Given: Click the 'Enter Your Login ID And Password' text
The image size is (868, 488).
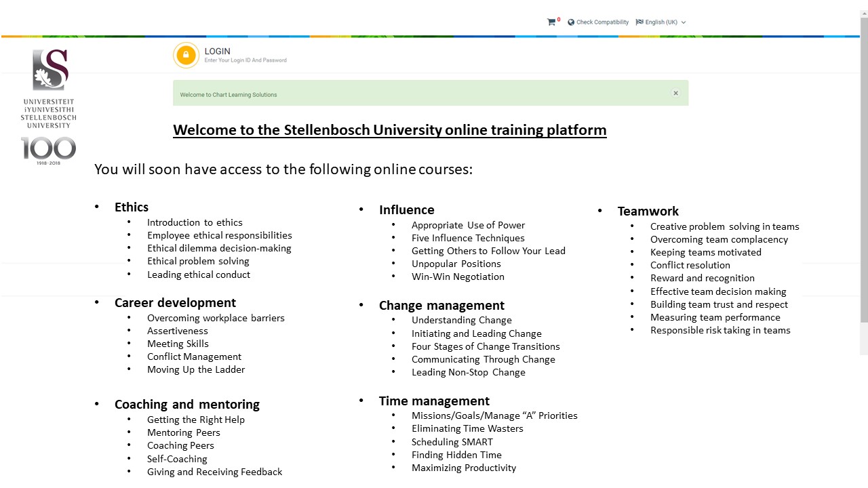Looking at the screenshot, I should pos(245,60).
